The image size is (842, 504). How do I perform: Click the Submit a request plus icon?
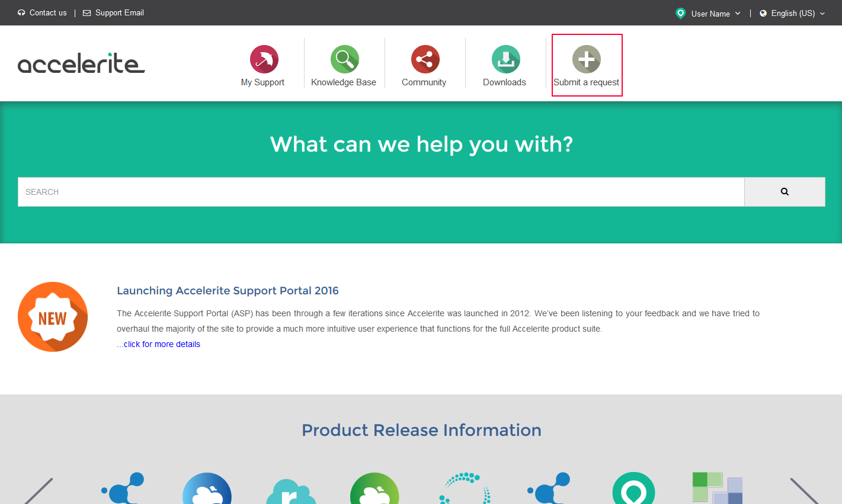(586, 59)
